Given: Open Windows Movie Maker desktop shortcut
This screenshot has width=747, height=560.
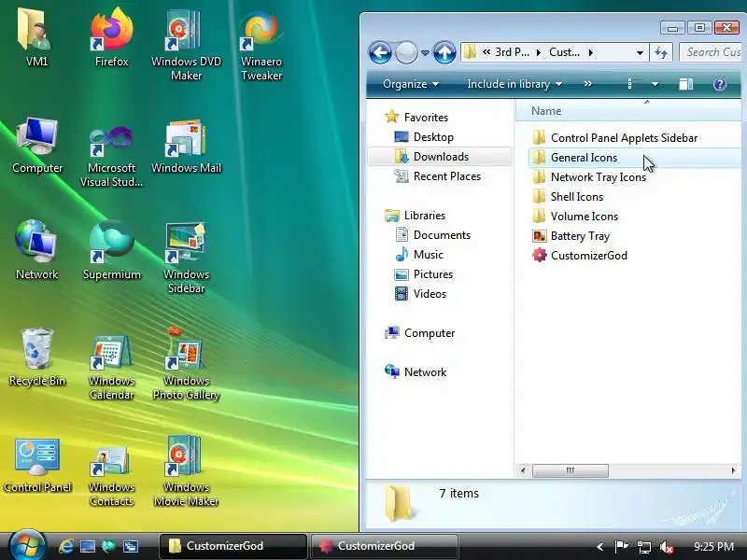Looking at the screenshot, I should (x=186, y=471).
